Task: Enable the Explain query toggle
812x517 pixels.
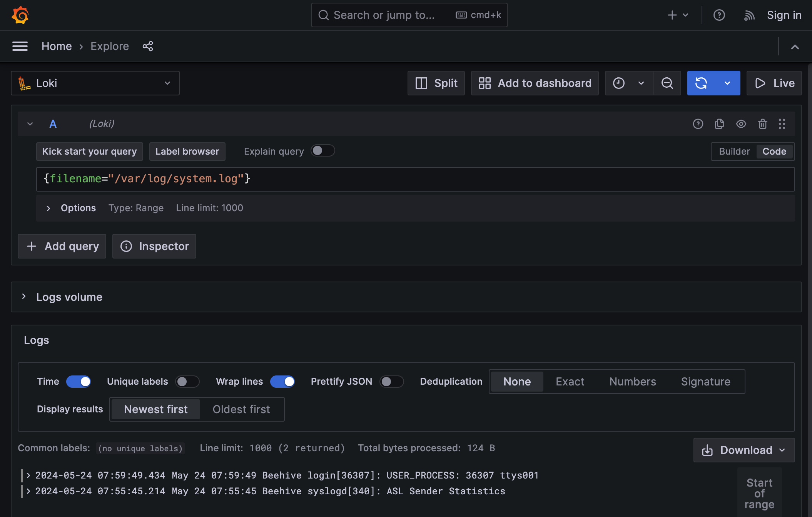Action: 323,151
